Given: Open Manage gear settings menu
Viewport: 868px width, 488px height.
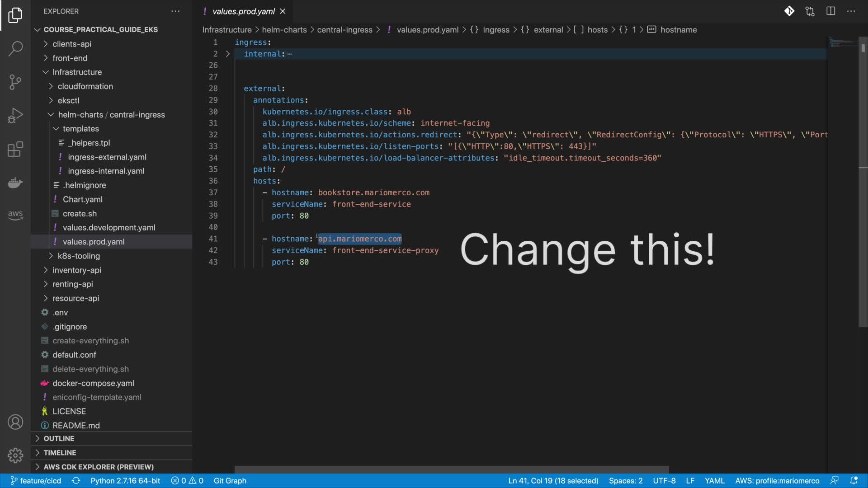Looking at the screenshot, I should (15, 455).
